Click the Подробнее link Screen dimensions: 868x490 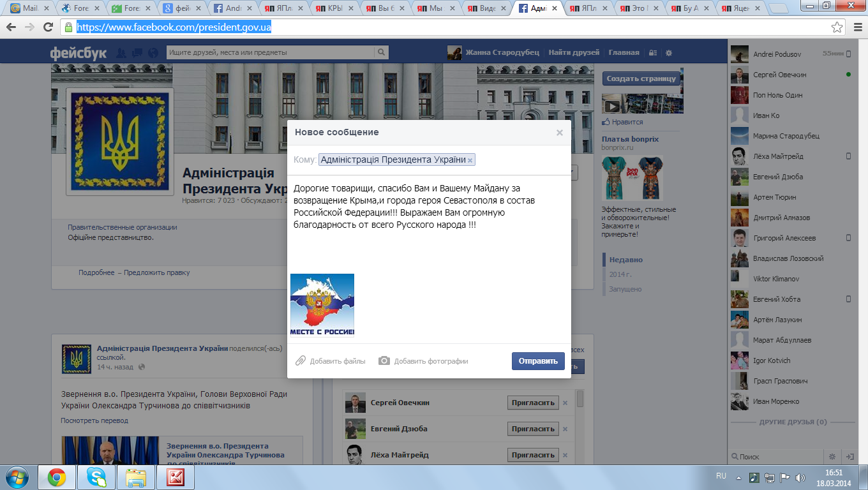click(x=96, y=272)
